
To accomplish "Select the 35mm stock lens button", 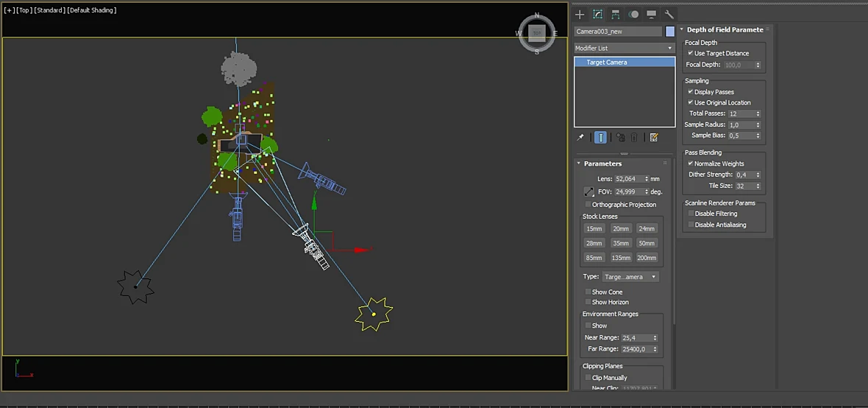I will [x=621, y=243].
